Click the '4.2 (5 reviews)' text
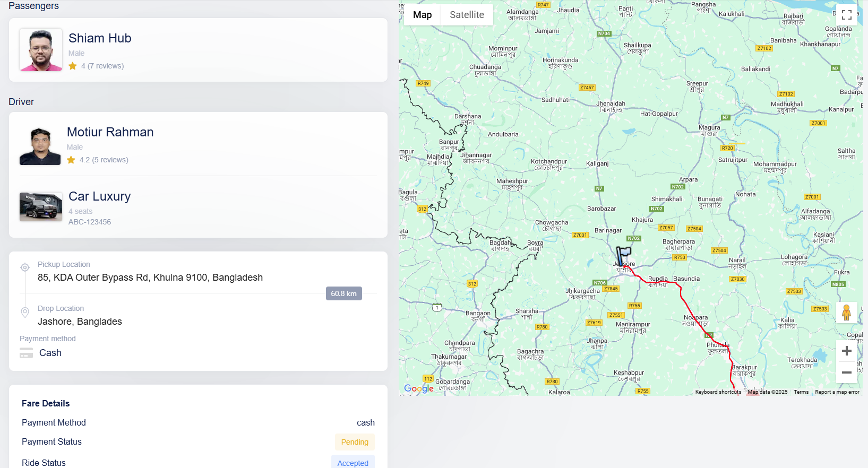868x468 pixels. pyautogui.click(x=104, y=160)
